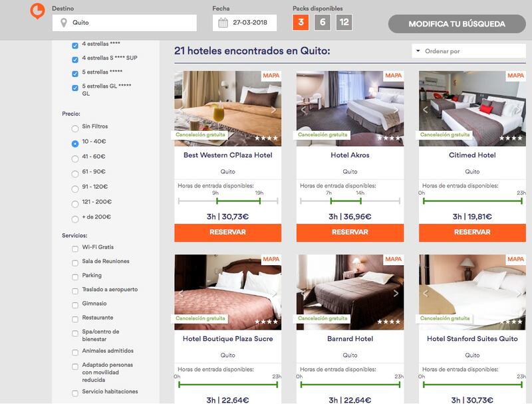Check Animales admitidos filter
Screen dimensions: 532x404
coord(75,352)
